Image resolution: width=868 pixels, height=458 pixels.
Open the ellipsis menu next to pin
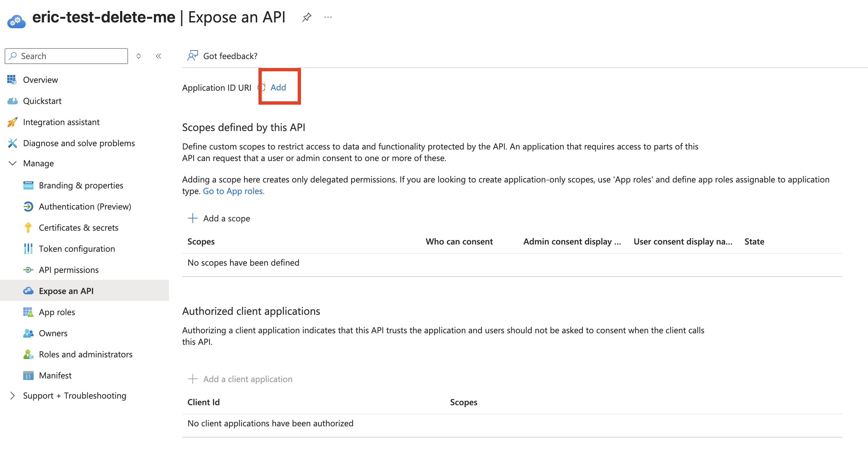[327, 17]
